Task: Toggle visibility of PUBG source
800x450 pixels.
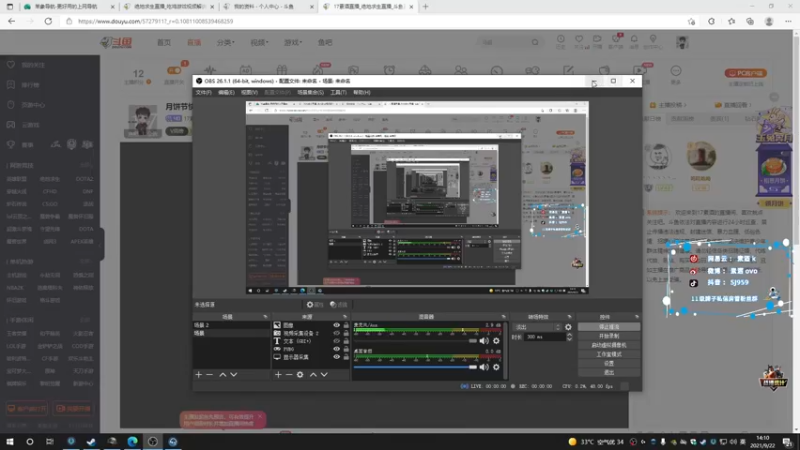Action: pos(336,349)
